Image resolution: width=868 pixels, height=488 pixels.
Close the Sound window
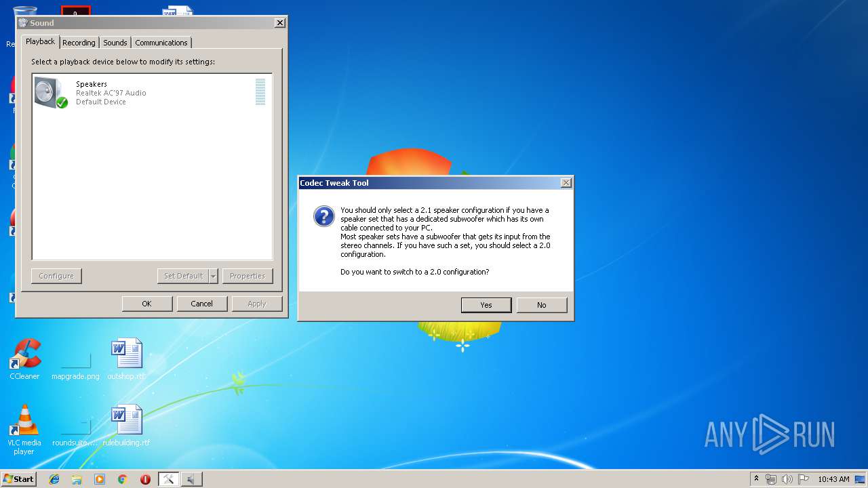click(x=279, y=23)
